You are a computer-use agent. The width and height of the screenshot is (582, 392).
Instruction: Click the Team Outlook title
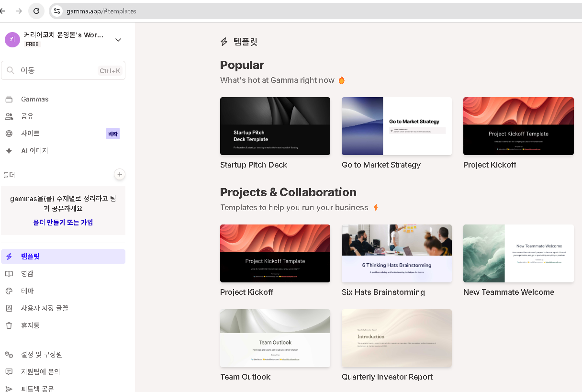coord(245,377)
